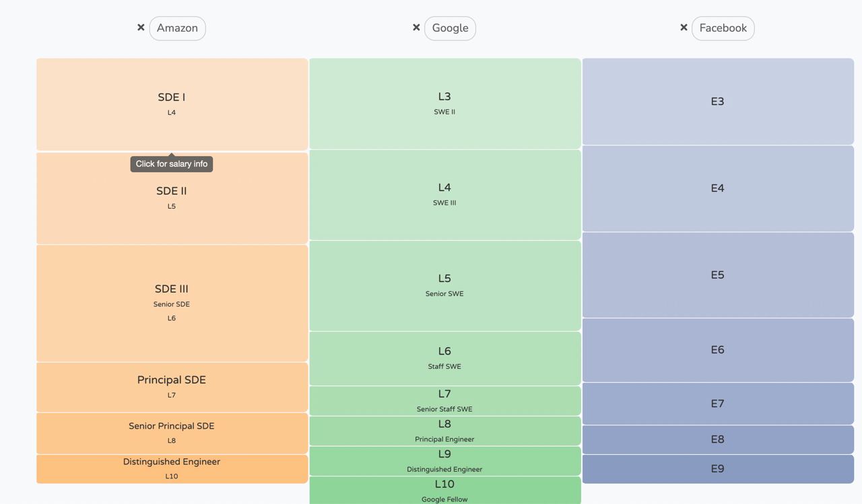Open Google L7 Senior Staff SWE block
Viewport: 862px width, 504px height.
[x=445, y=401]
